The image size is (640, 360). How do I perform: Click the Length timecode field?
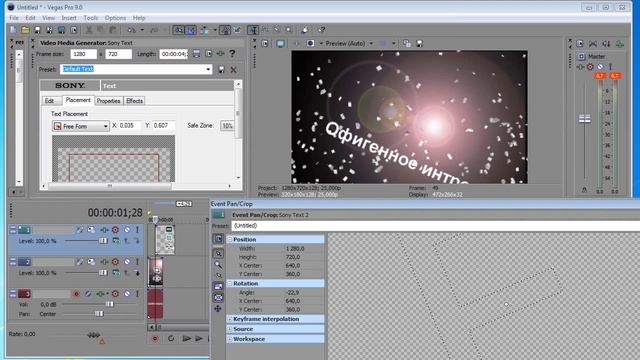[x=173, y=54]
